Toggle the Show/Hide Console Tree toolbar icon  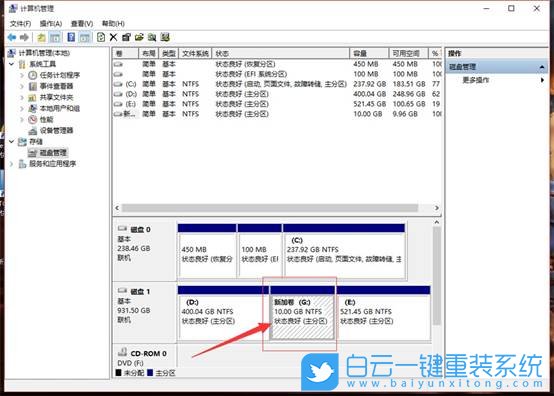[x=54, y=37]
